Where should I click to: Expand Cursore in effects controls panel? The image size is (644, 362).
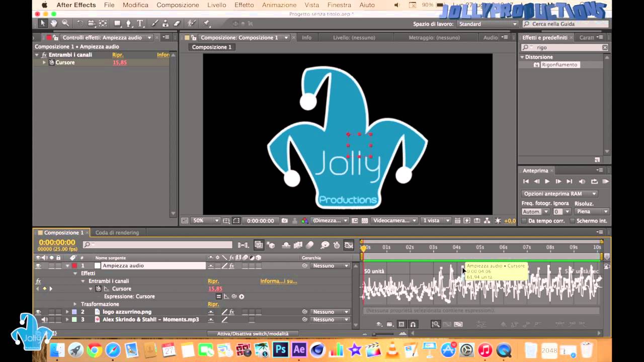44,62
